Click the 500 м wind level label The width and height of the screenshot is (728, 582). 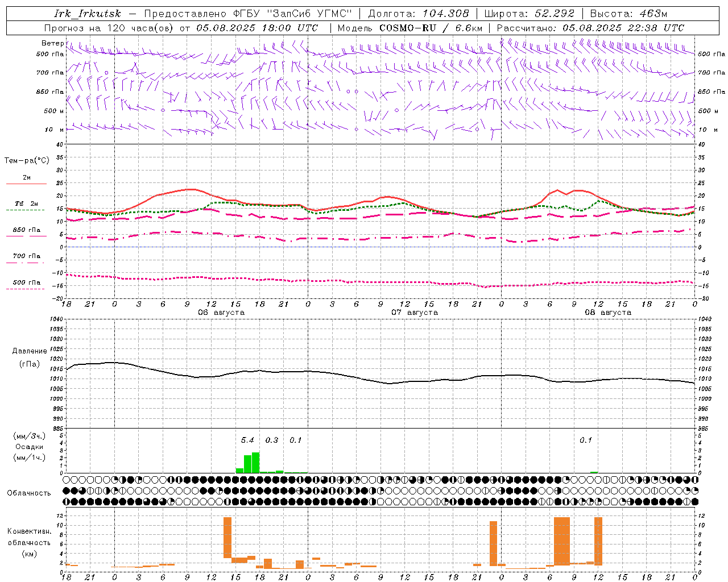53,111
